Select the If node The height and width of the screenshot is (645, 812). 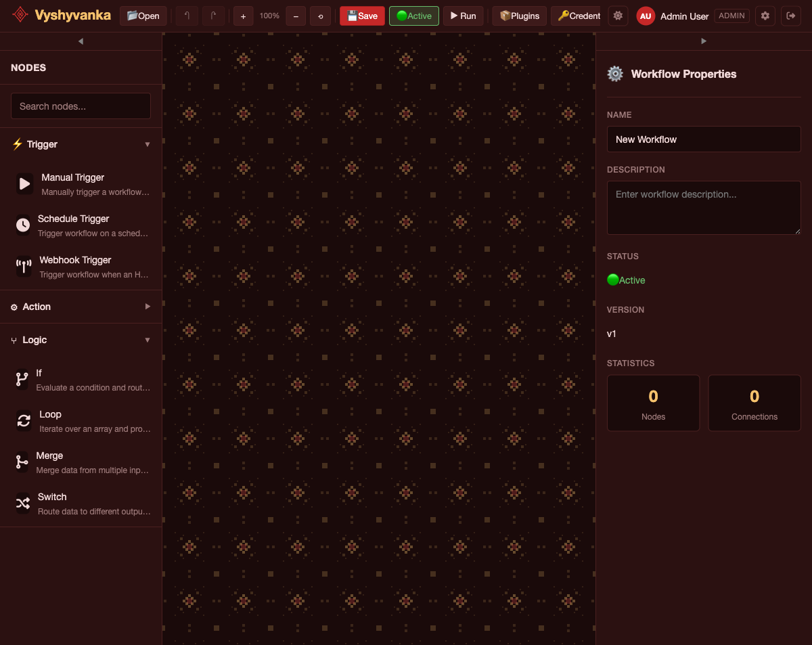81,380
